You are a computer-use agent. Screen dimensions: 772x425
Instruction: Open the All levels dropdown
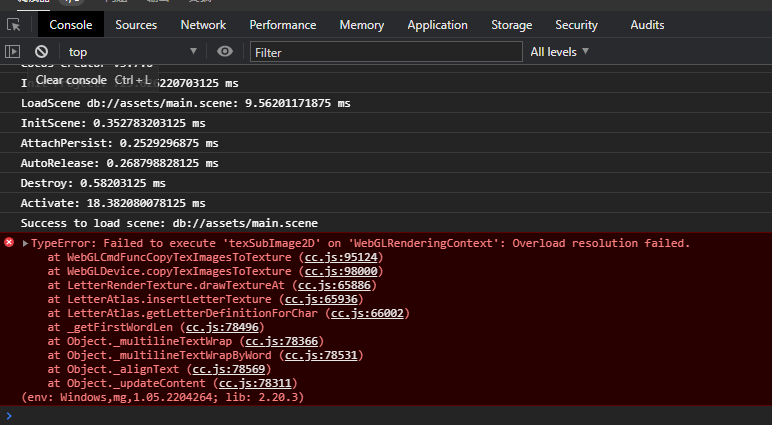click(559, 51)
